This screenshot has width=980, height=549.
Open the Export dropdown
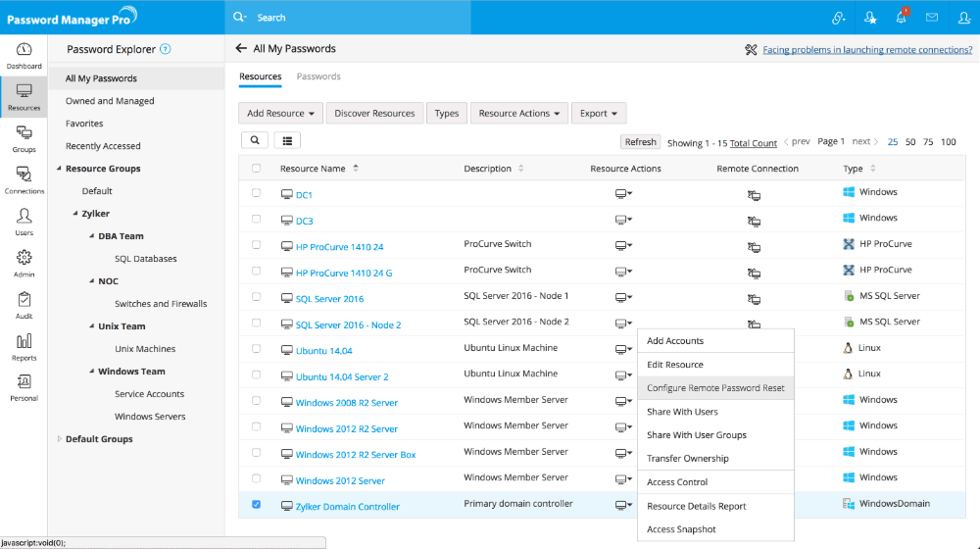pos(598,114)
